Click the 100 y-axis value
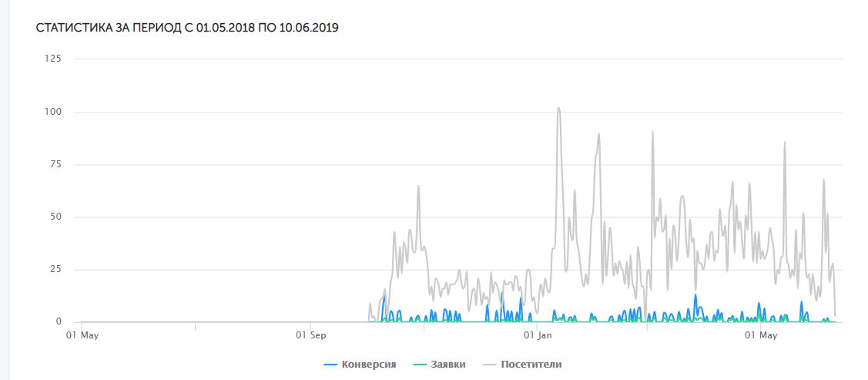 (53, 112)
